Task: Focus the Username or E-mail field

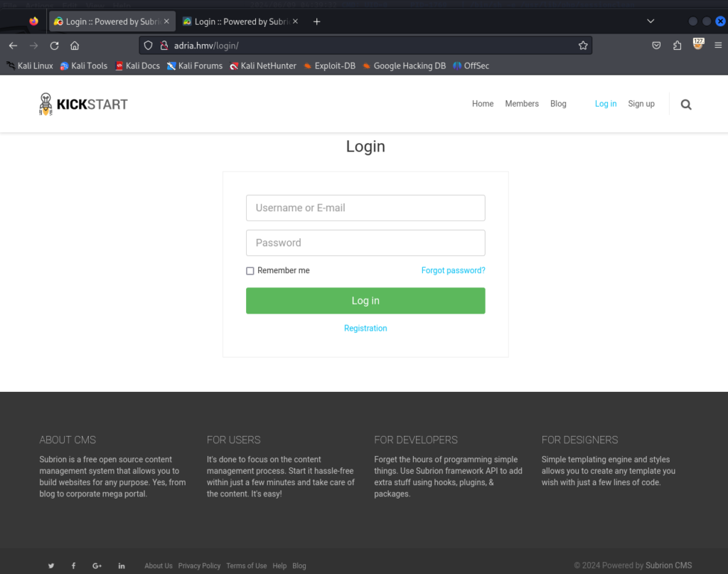Action: (365, 208)
